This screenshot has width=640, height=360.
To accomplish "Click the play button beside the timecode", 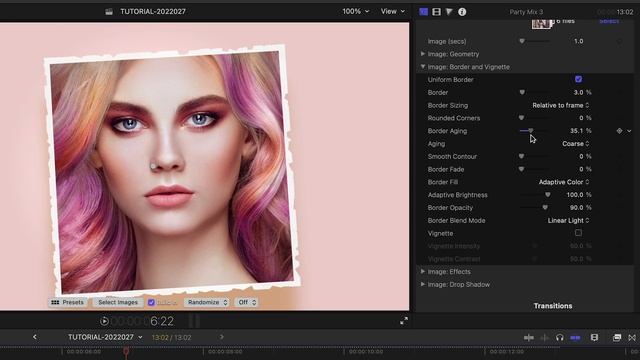I will (x=104, y=321).
